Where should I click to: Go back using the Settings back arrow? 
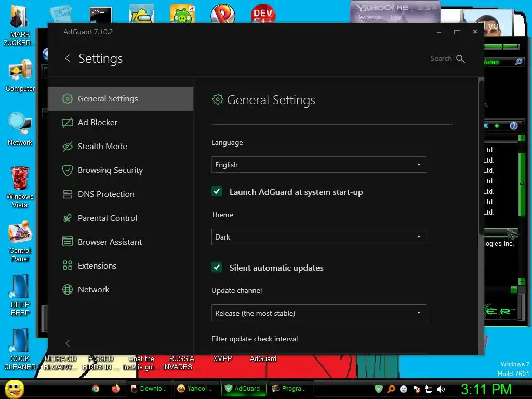click(68, 58)
